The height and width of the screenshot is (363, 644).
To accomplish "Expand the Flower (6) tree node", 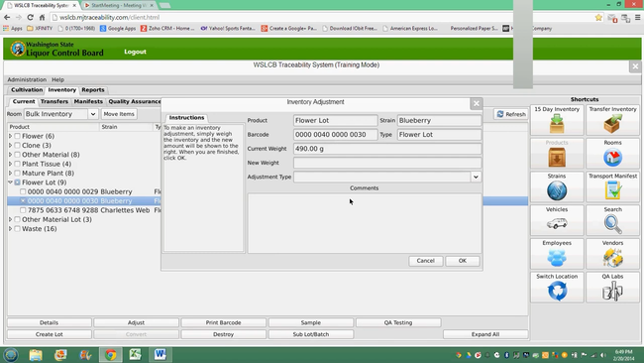I will point(10,136).
